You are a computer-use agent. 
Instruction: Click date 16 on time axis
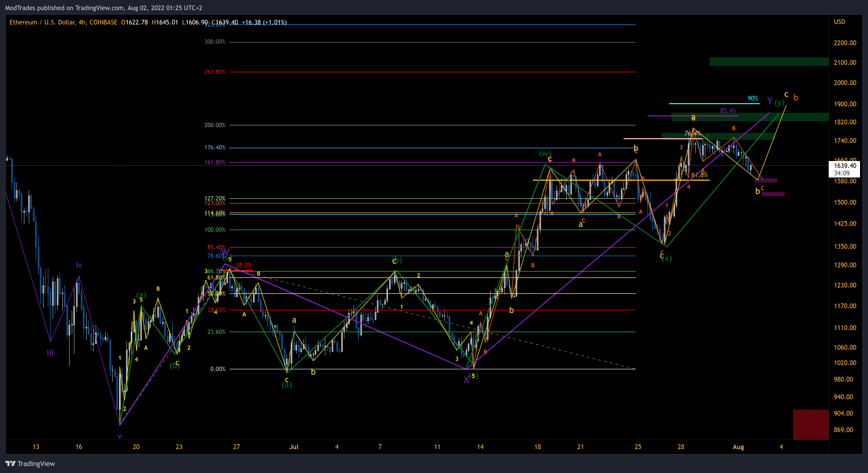(79, 447)
